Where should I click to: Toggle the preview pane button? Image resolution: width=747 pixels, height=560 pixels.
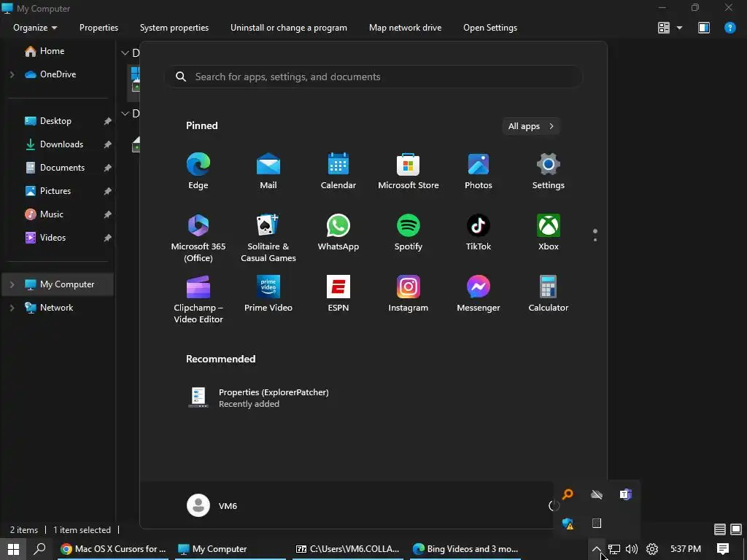tap(704, 28)
